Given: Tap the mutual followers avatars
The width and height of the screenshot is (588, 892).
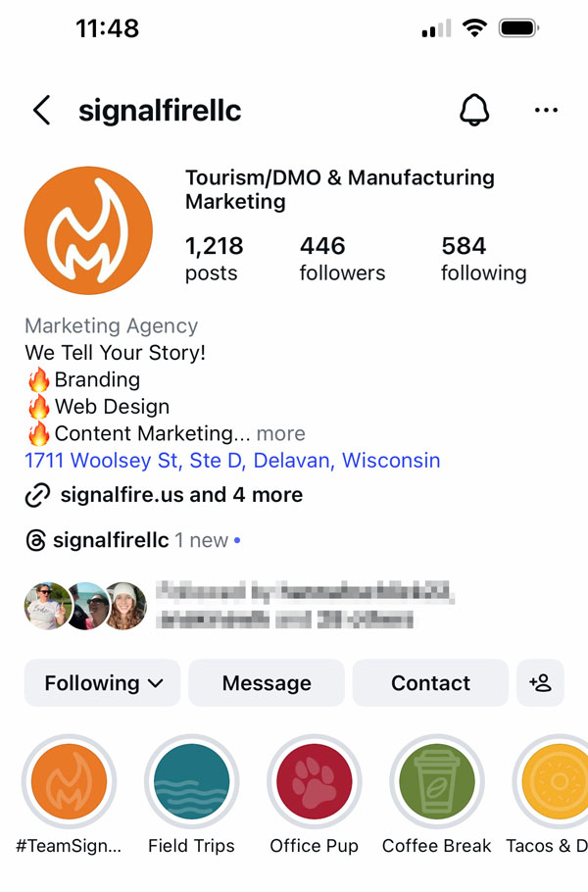Looking at the screenshot, I should click(85, 606).
